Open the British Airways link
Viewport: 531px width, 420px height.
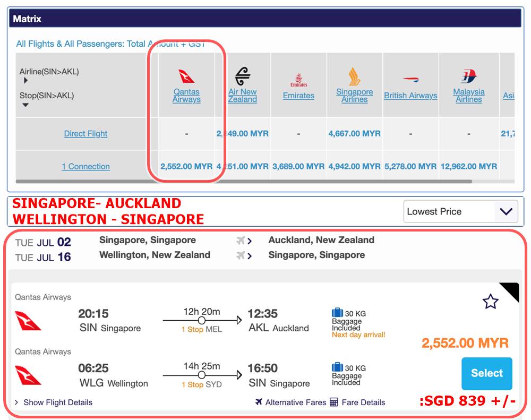tap(410, 96)
